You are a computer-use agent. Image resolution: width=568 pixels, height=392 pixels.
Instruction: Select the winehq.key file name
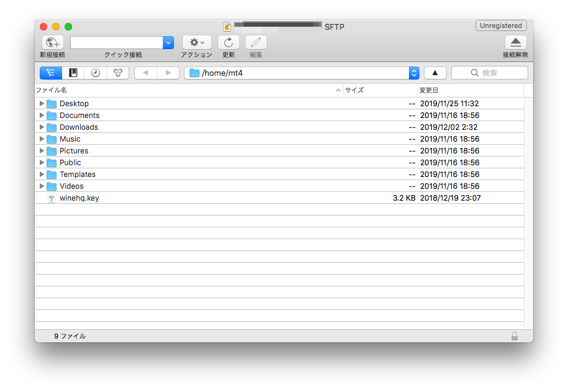(x=80, y=198)
